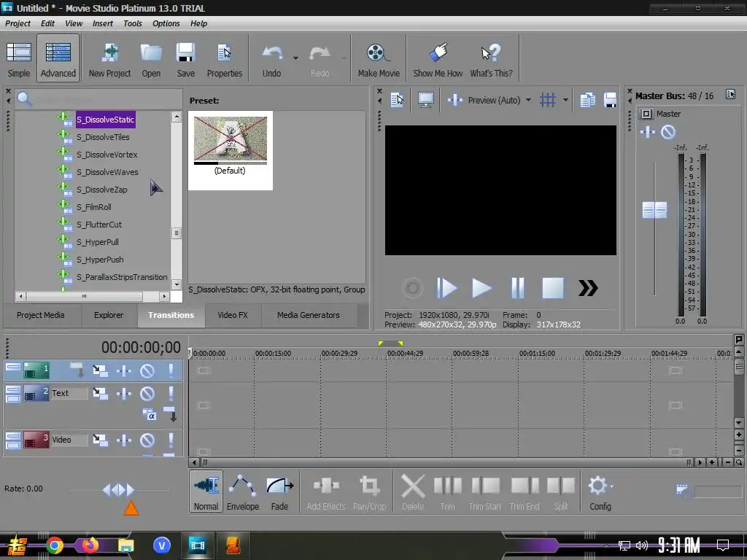The image size is (747, 560).
Task: Select Envelope edit tool
Action: pos(242,491)
